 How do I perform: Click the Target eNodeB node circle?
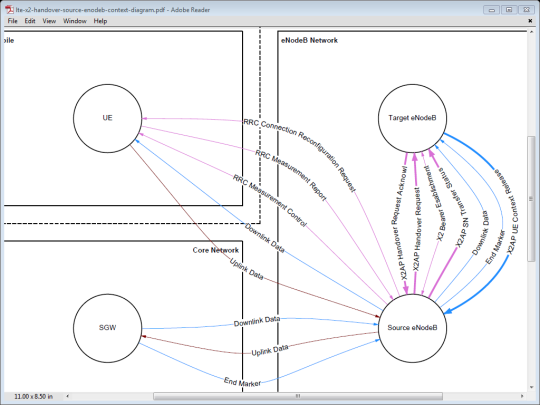[x=413, y=118]
